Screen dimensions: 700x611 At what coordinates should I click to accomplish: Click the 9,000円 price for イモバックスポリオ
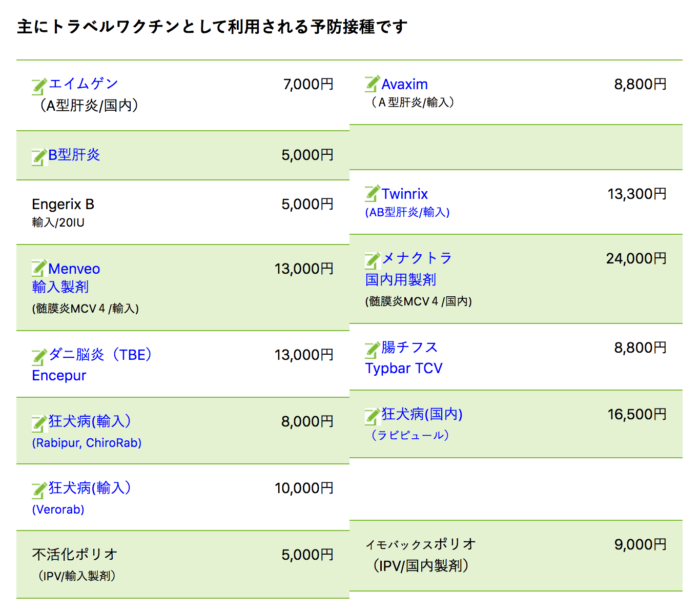(641, 544)
